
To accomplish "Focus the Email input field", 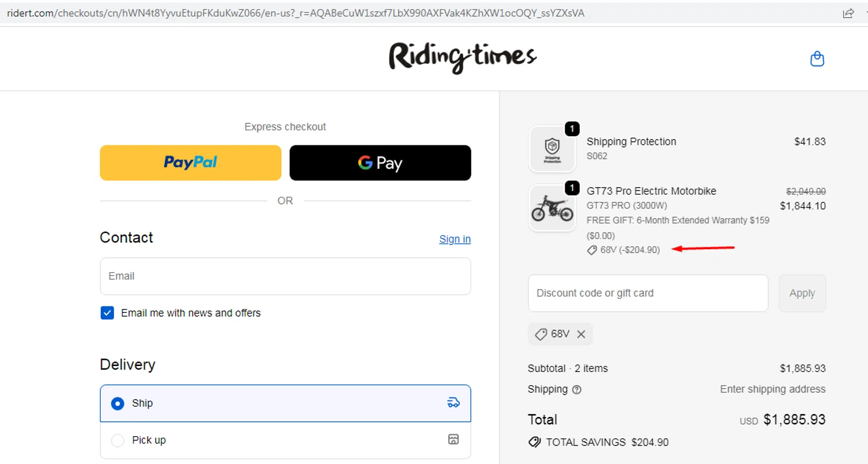I will 285,276.
